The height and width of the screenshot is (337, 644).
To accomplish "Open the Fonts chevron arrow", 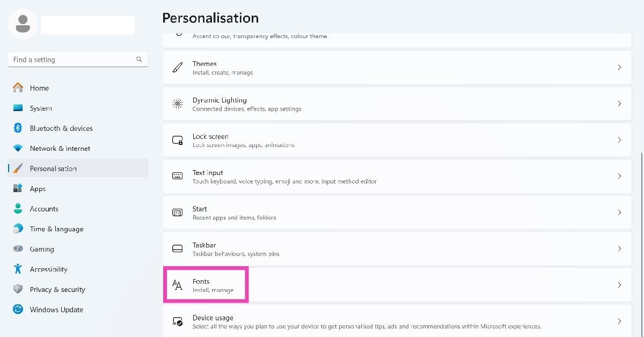I will click(619, 285).
